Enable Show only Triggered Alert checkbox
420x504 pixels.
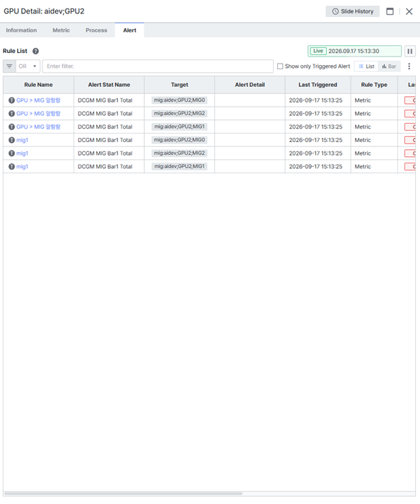point(280,66)
